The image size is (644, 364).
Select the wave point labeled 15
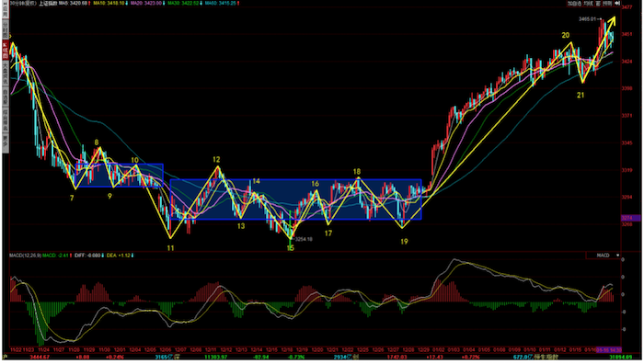pyautogui.click(x=291, y=248)
